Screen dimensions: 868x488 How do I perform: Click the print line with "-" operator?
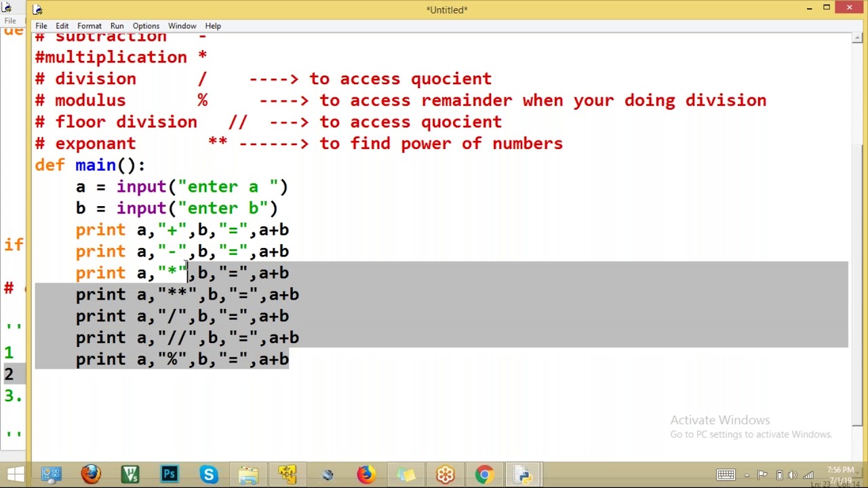click(x=182, y=252)
